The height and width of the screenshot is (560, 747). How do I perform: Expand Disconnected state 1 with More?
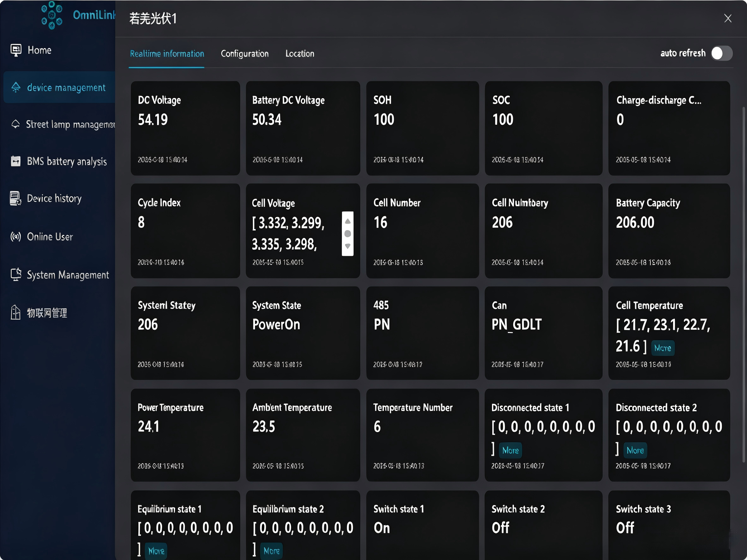[x=510, y=450]
